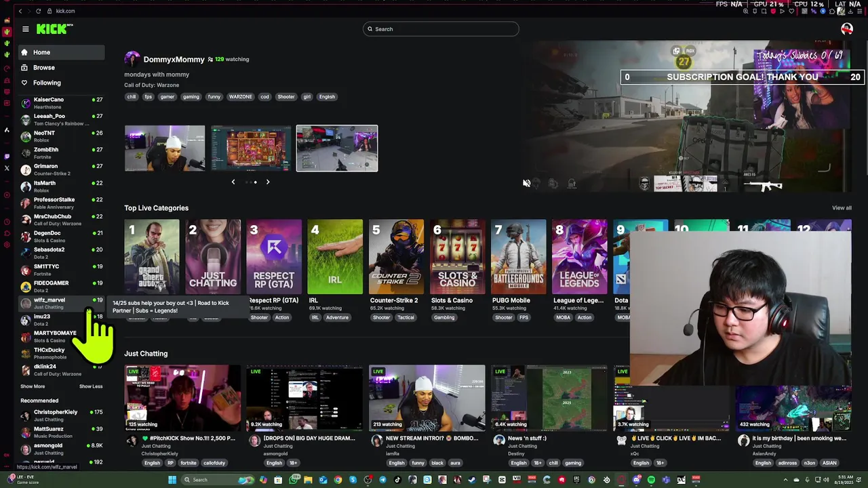Open 'NEW STREAM INTRO' stream thumbnail

coord(427,398)
